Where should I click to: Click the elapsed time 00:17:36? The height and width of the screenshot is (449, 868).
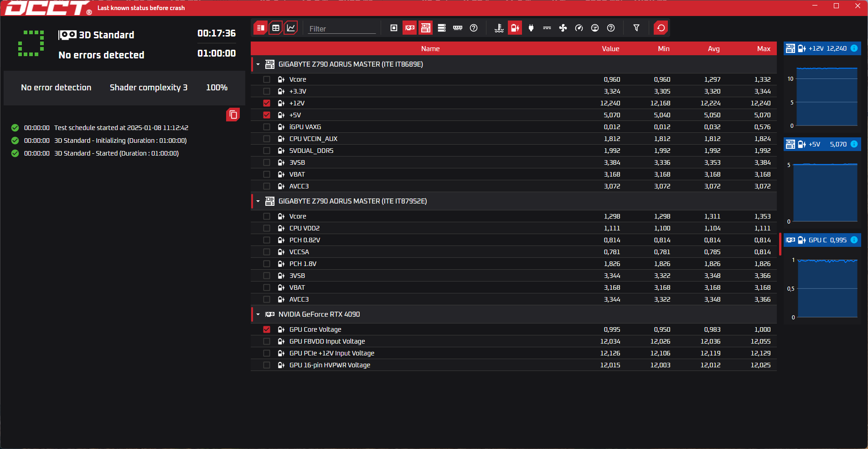(217, 33)
